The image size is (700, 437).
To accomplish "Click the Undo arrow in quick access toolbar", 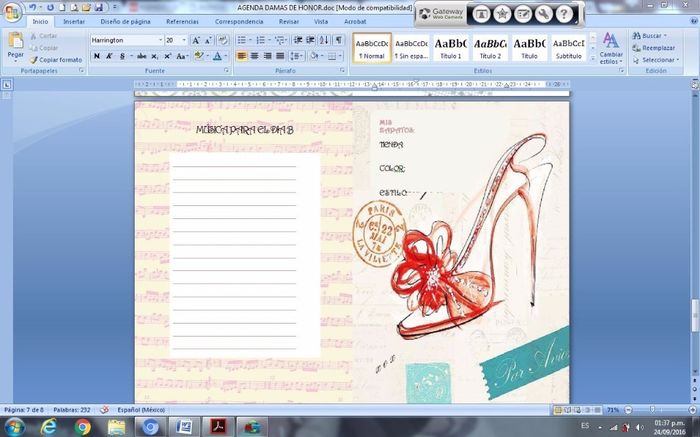I will 33,8.
